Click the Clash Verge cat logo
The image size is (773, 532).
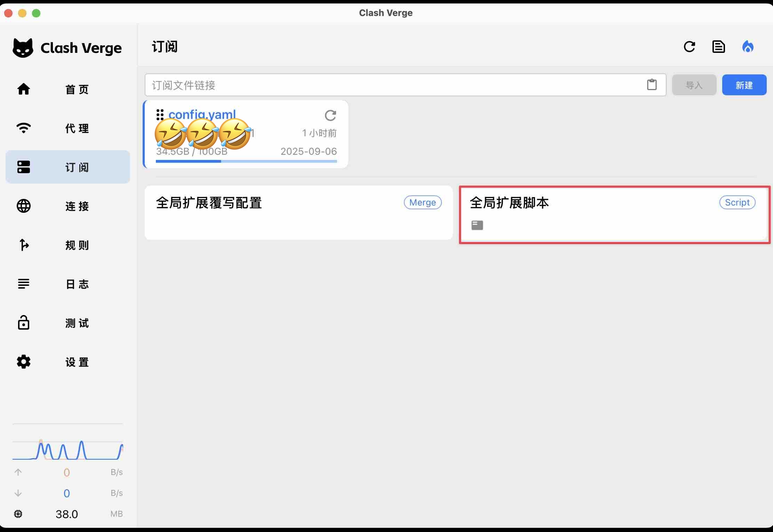tap(23, 48)
